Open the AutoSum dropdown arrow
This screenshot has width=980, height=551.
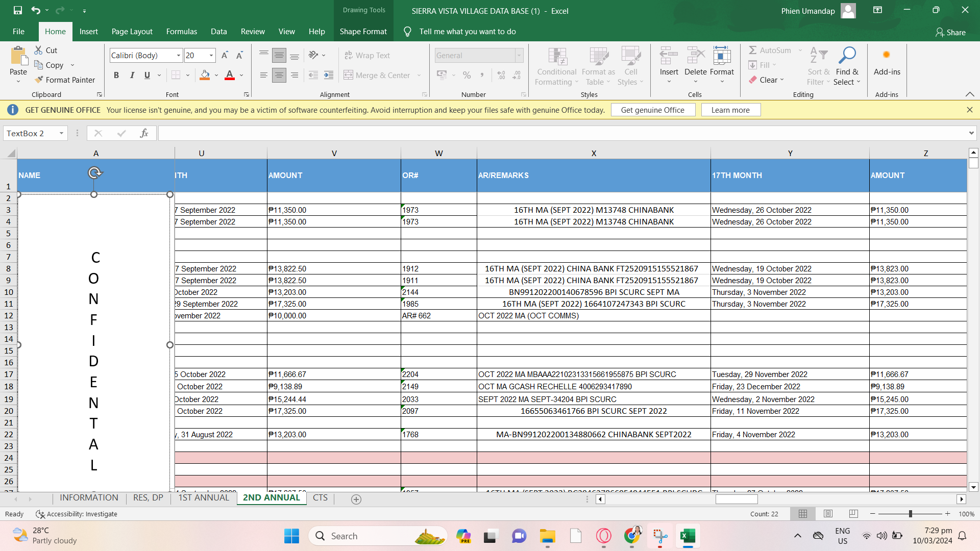(800, 50)
